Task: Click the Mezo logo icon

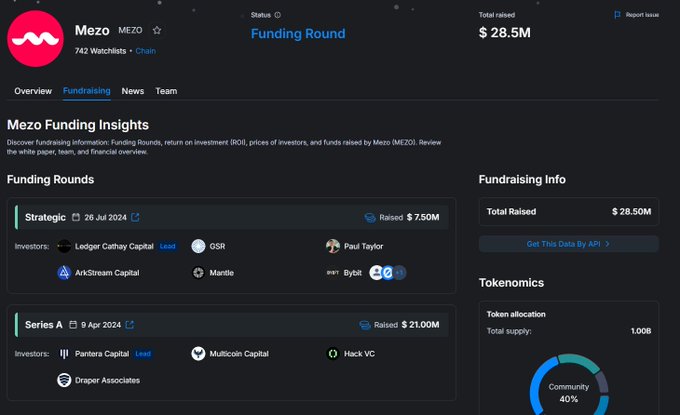Action: [36, 37]
